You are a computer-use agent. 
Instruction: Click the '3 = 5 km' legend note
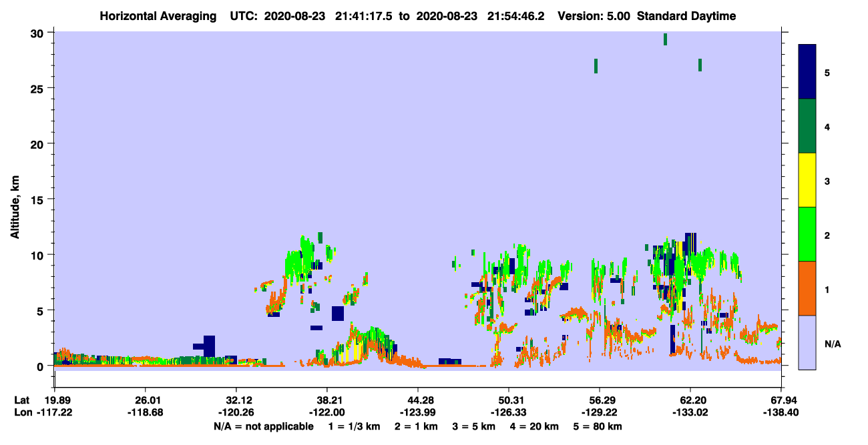pos(474,426)
